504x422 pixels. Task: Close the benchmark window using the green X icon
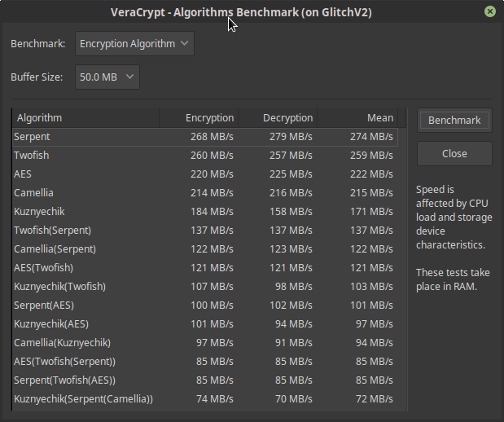[490, 11]
